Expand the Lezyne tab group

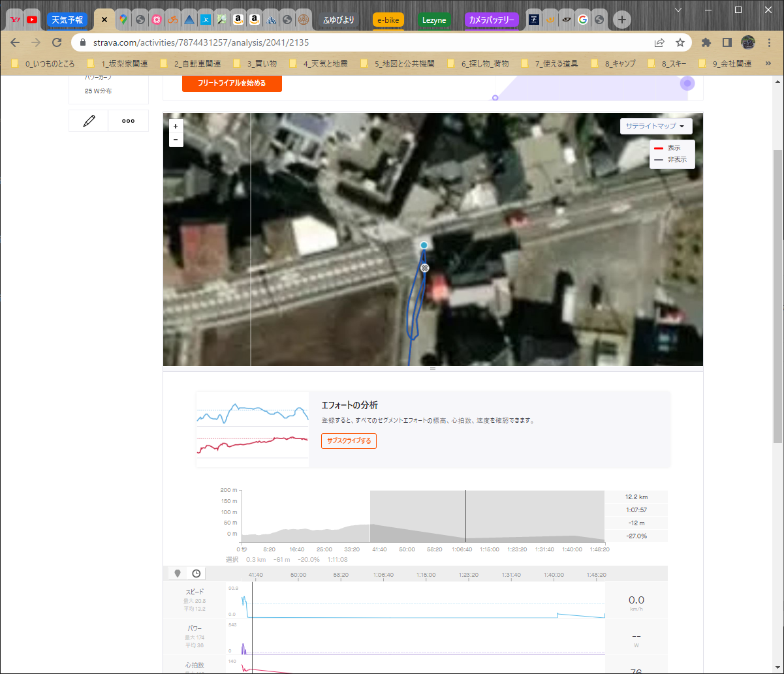click(434, 20)
